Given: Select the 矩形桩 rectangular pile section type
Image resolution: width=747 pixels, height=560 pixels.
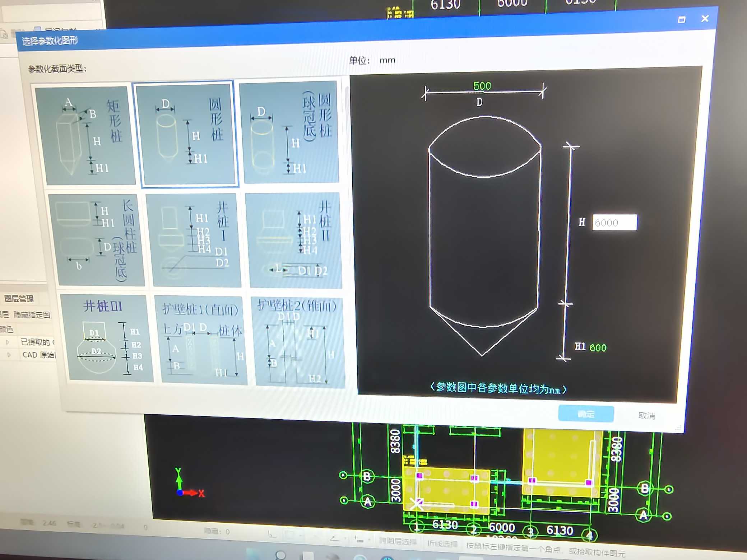Looking at the screenshot, I should tap(85, 136).
